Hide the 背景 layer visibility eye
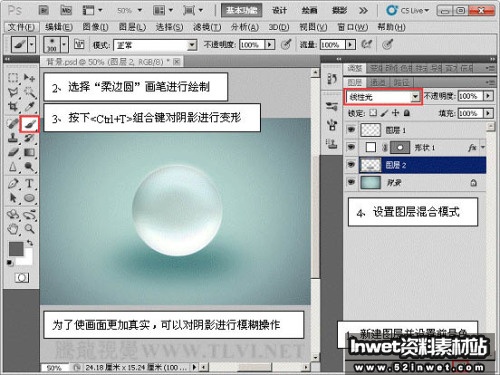500x375 pixels. coord(351,182)
